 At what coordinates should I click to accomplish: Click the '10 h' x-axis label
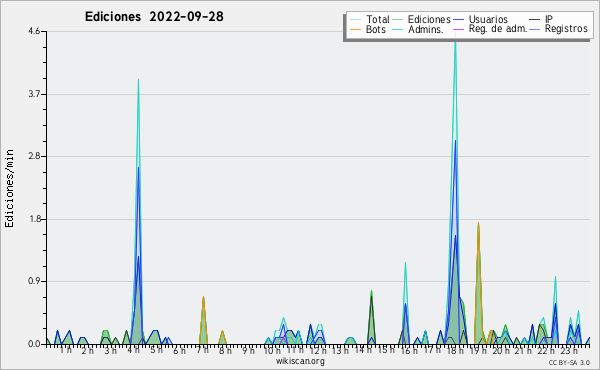coord(272,350)
